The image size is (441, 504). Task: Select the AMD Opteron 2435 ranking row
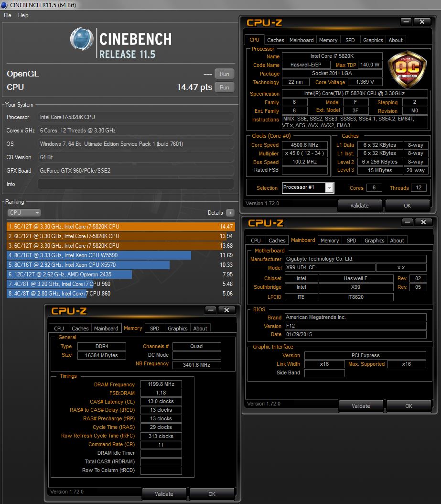click(121, 274)
